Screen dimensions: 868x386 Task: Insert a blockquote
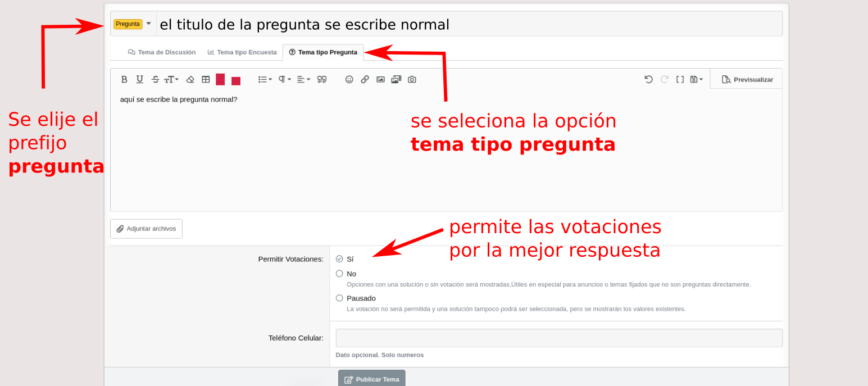point(321,79)
